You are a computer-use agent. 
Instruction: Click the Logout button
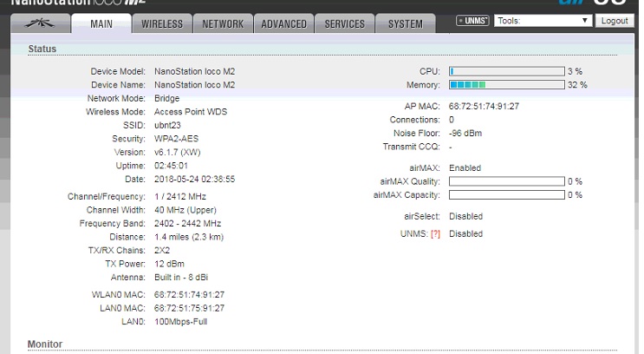[x=615, y=21]
